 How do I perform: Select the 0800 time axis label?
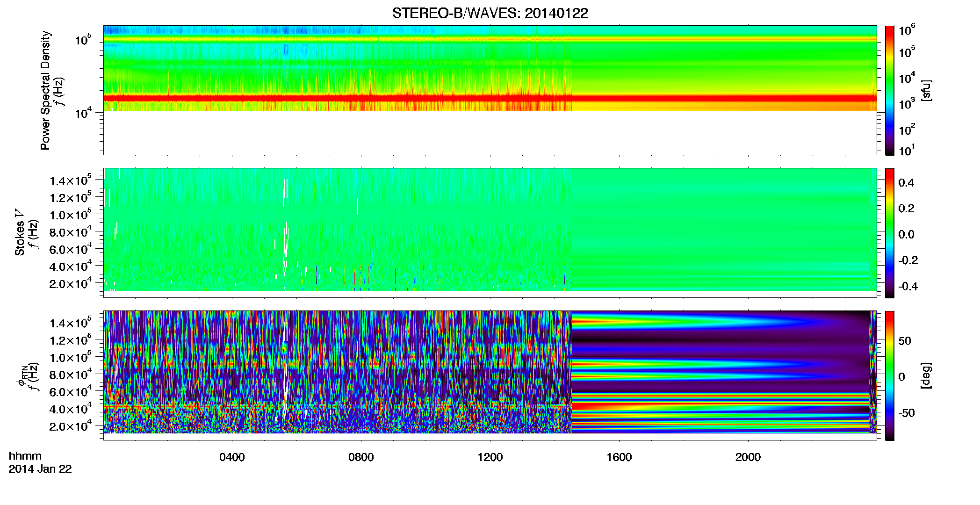361,457
